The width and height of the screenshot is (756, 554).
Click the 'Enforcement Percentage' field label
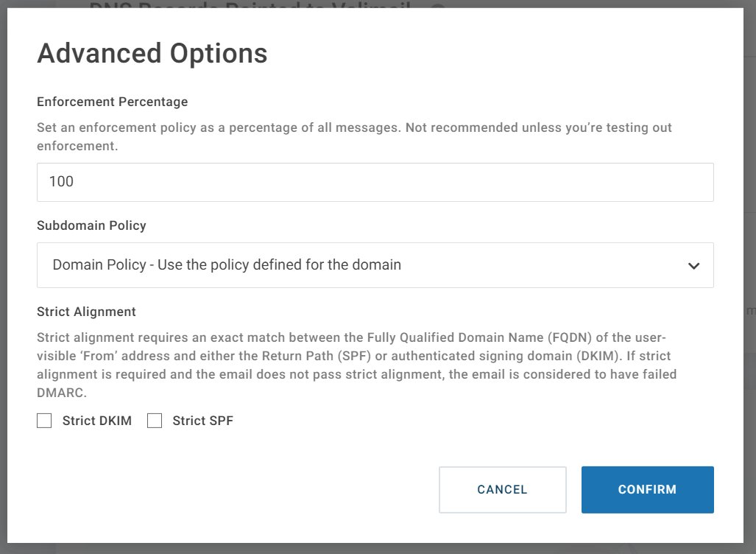point(113,102)
